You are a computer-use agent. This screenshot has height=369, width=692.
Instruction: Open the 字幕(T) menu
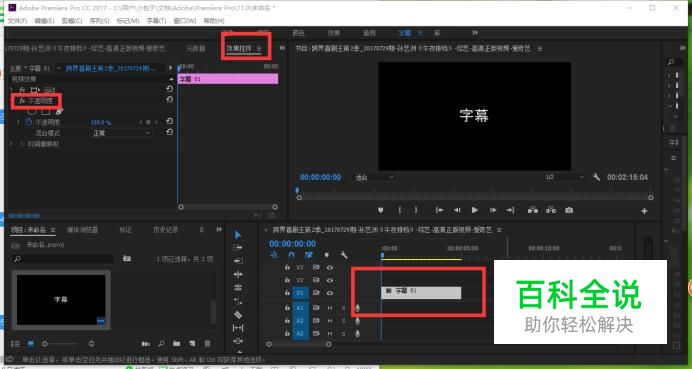(x=156, y=21)
